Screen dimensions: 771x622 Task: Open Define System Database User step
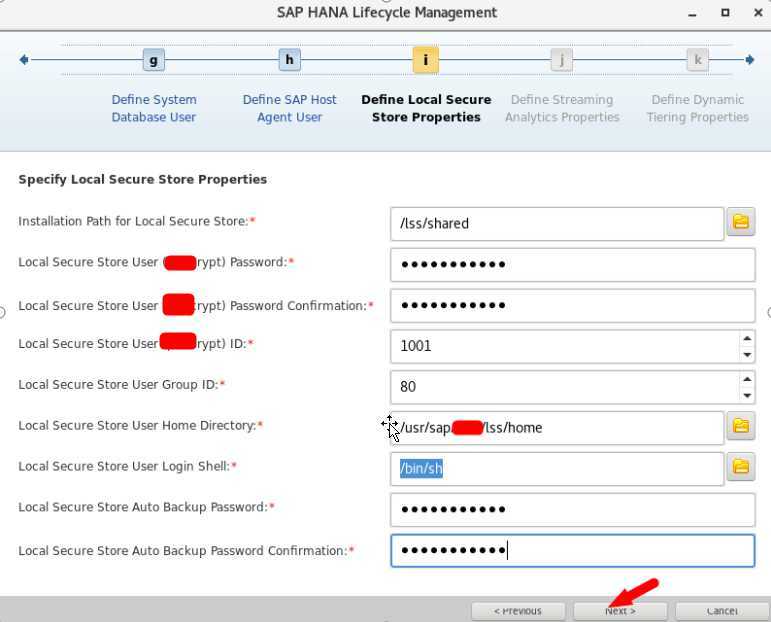153,108
